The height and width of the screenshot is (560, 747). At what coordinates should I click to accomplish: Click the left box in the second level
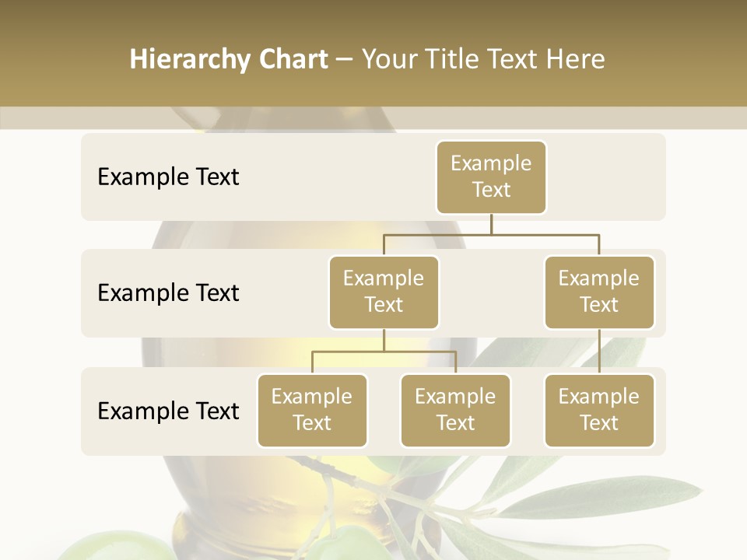[384, 292]
